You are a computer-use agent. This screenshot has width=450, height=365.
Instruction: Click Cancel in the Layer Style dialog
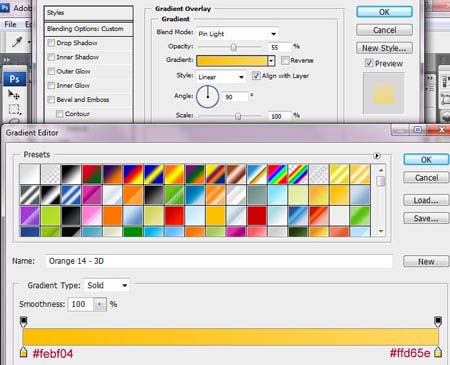pos(384,30)
